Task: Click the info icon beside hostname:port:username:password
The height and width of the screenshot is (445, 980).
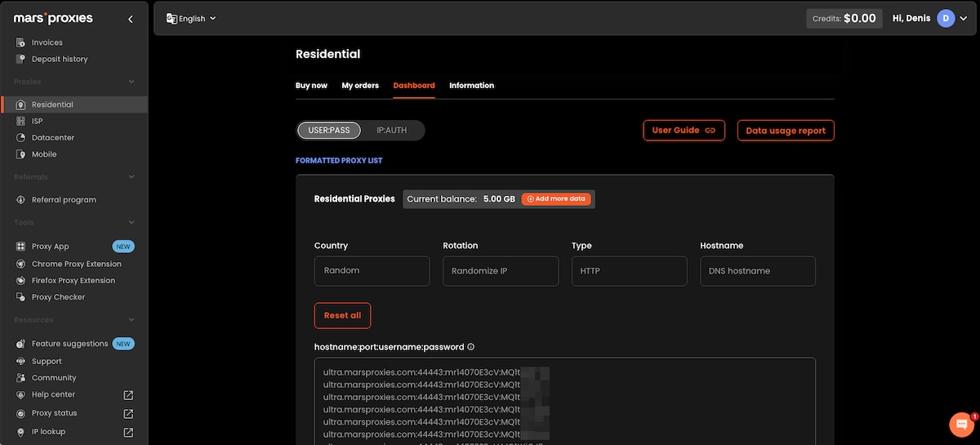Action: pyautogui.click(x=471, y=347)
